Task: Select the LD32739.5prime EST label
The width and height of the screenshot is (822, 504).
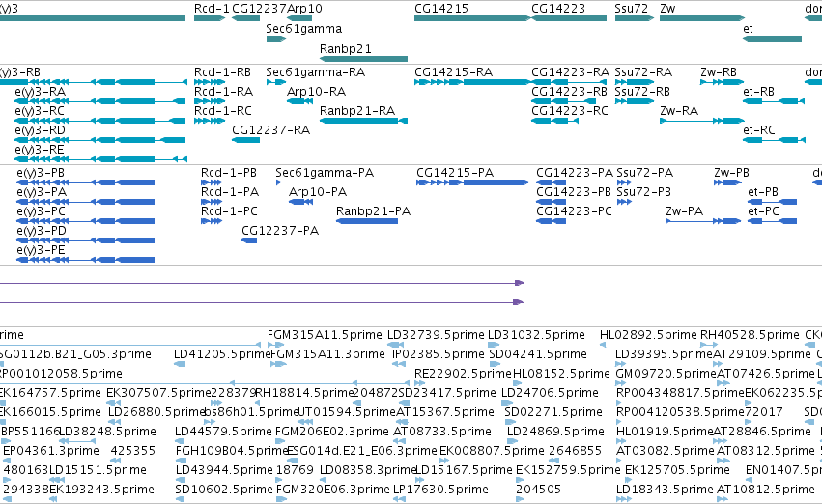Action: pos(436,335)
